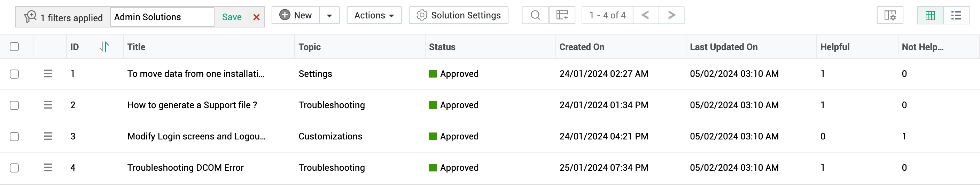
Task: Check the select-all header checkbox
Action: pyautogui.click(x=15, y=47)
